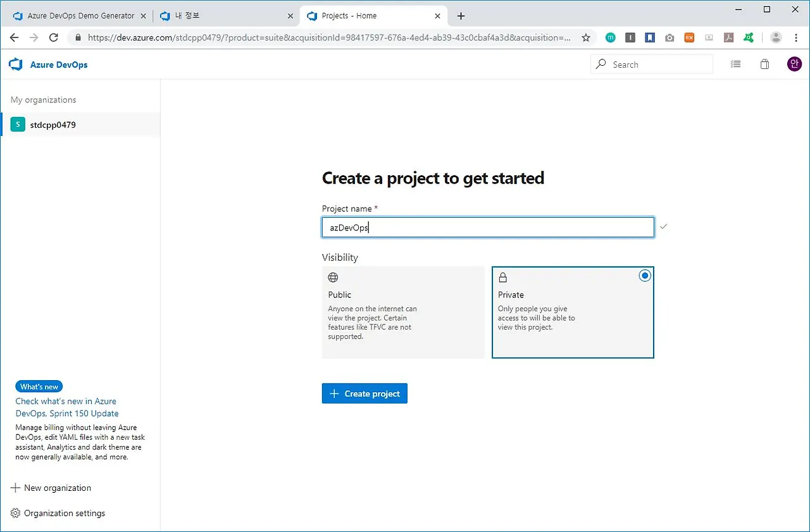Go forward with the browser forward arrow
810x532 pixels.
[34, 37]
